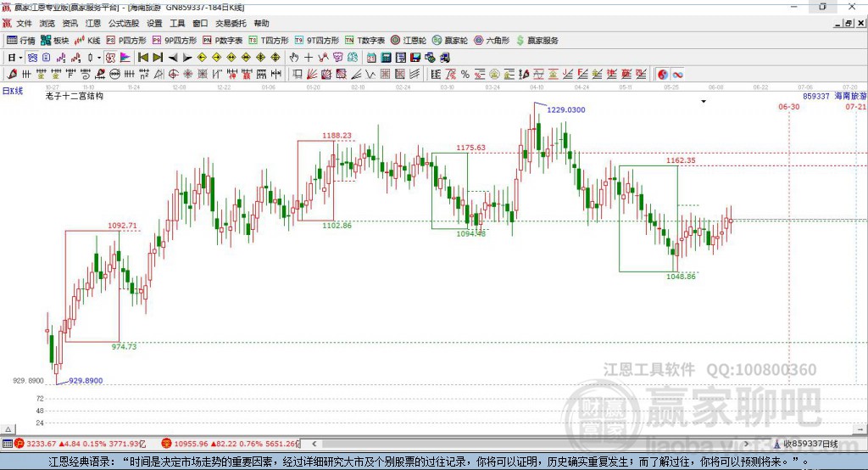Click the 07-21 date marker

point(856,106)
